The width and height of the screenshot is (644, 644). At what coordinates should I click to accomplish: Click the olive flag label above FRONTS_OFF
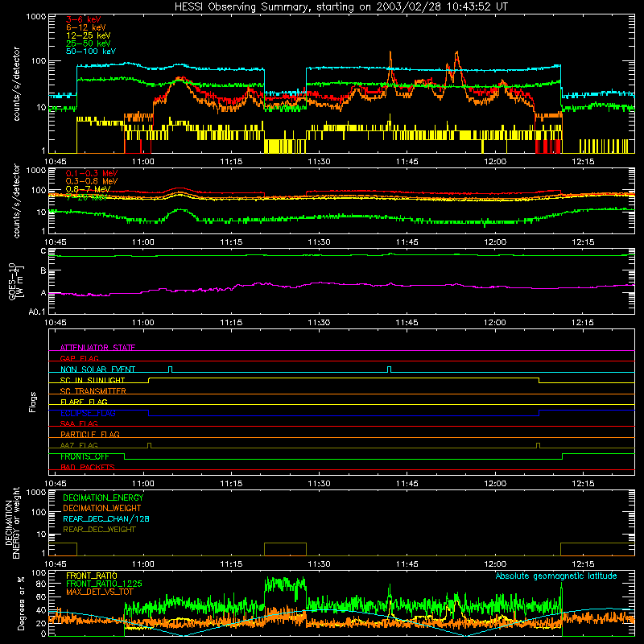click(x=79, y=445)
